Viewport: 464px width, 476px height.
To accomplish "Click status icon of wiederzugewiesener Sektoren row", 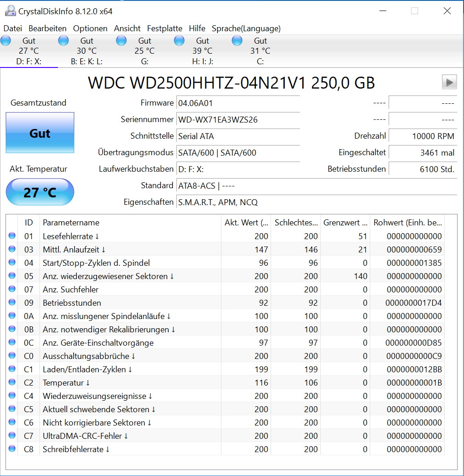I will (x=12, y=276).
